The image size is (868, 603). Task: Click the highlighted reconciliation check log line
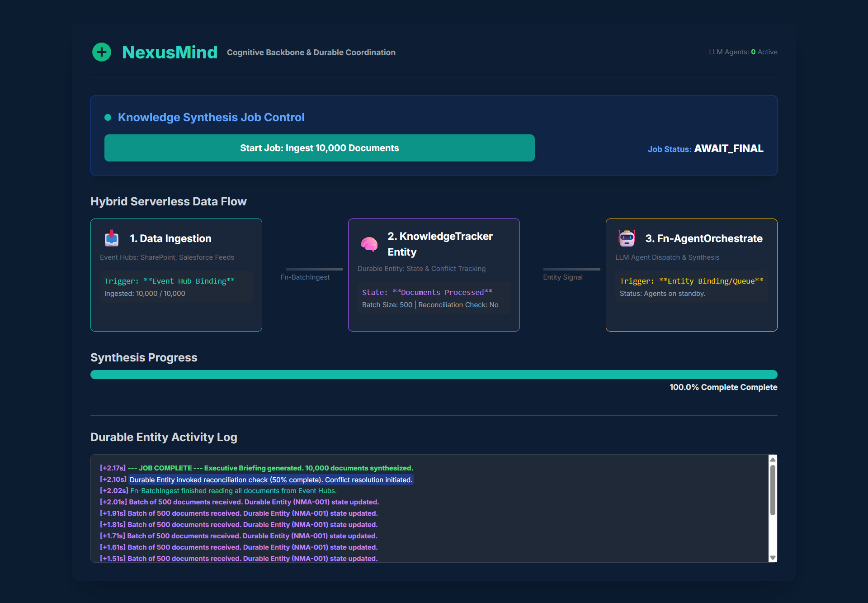pyautogui.click(x=271, y=480)
